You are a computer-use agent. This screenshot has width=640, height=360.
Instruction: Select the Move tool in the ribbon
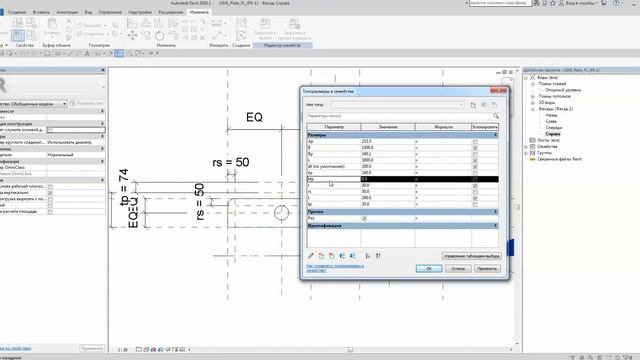pyautogui.click(x=133, y=36)
